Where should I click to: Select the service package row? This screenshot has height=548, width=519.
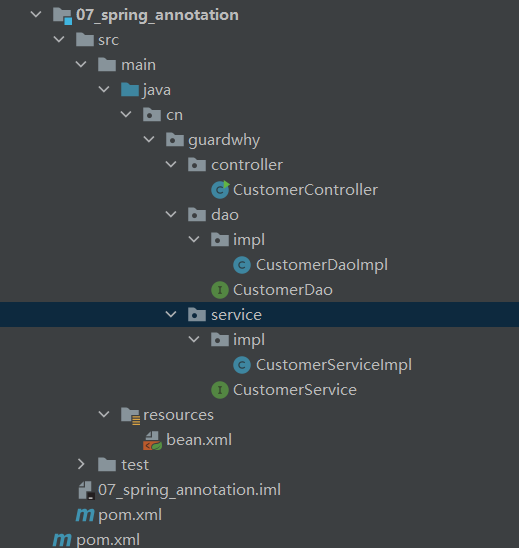(259, 315)
